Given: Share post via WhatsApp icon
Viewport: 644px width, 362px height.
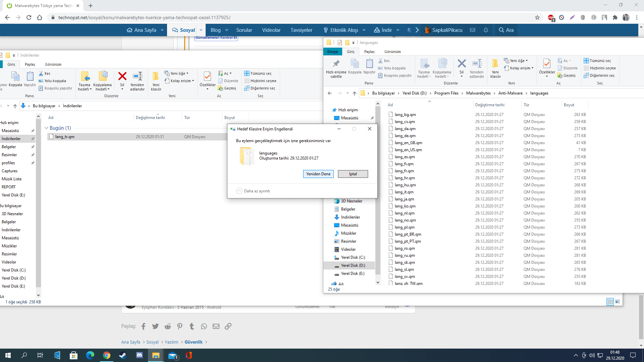Looking at the screenshot, I should point(204,326).
